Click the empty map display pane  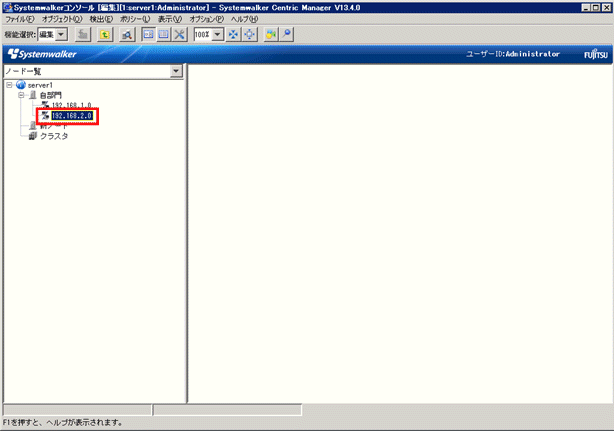(x=399, y=234)
